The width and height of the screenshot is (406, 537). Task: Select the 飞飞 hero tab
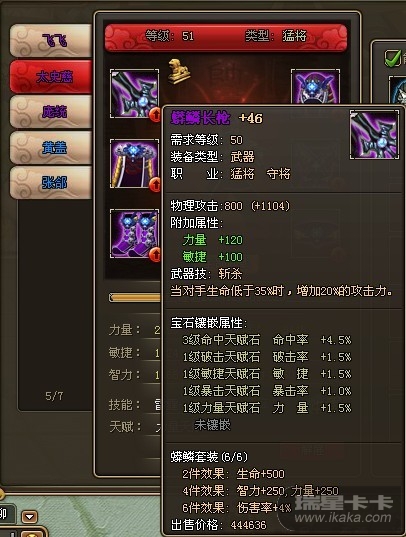click(x=51, y=41)
